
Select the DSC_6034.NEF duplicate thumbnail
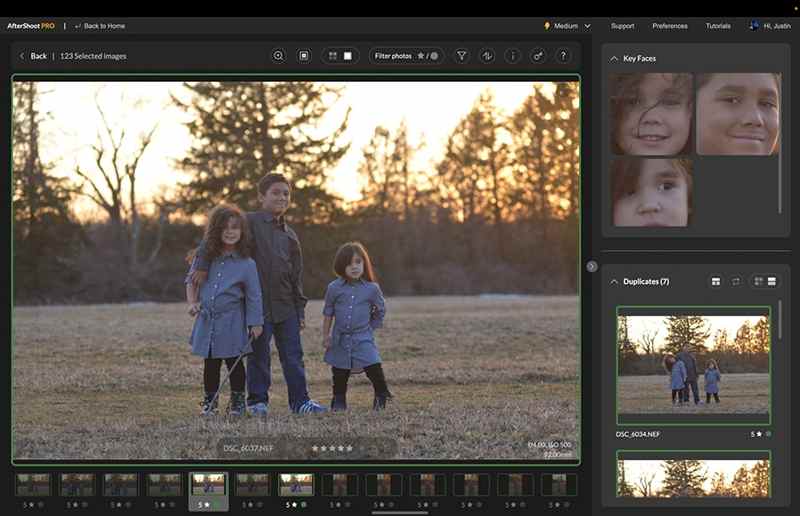[693, 365]
